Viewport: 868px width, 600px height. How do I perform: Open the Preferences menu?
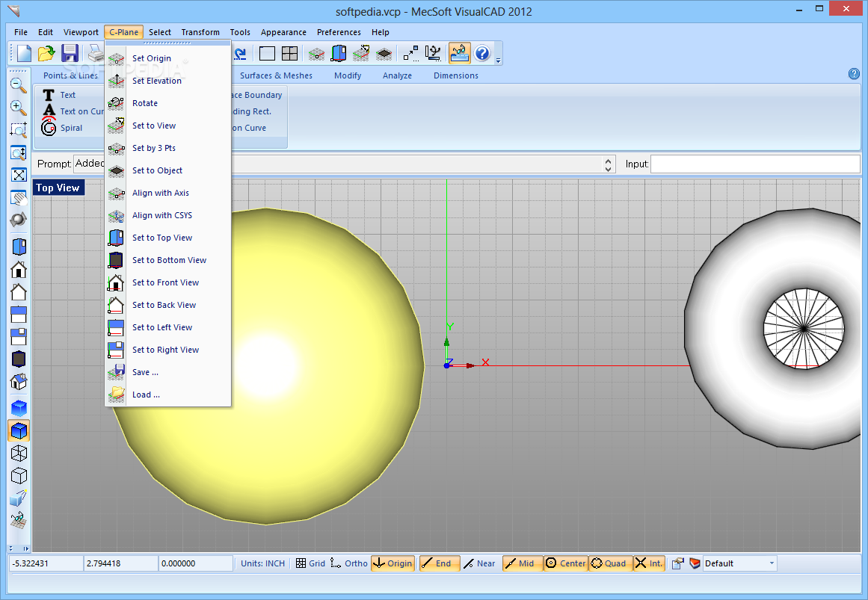(339, 32)
